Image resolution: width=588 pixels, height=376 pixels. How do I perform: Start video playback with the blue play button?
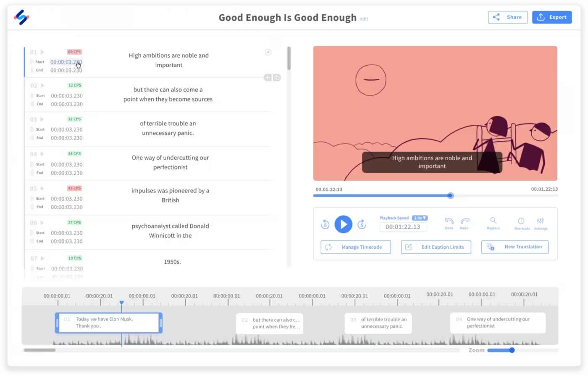[x=343, y=224]
